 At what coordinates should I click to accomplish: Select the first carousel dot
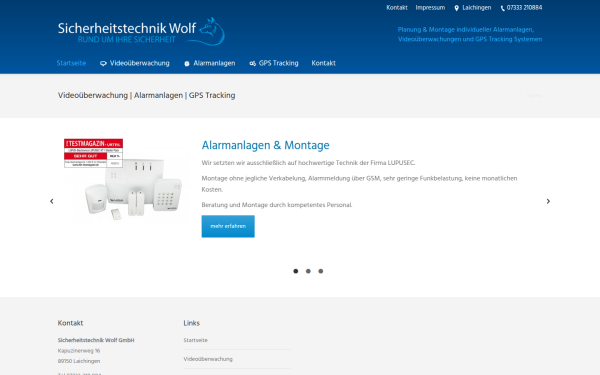pos(295,271)
